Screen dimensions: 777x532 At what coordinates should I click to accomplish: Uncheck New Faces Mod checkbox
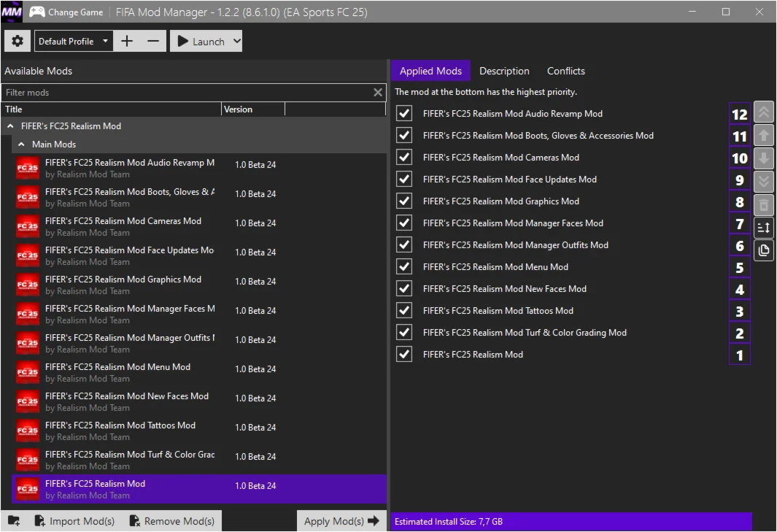[404, 288]
